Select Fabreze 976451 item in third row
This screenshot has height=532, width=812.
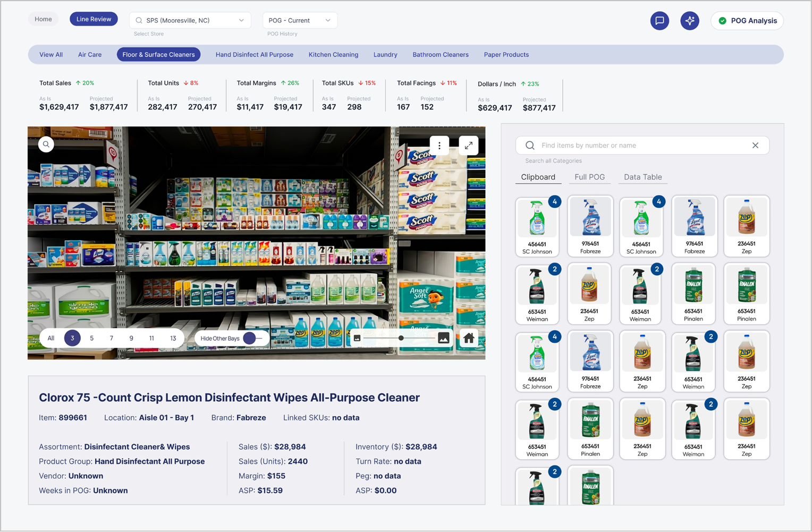(x=590, y=361)
